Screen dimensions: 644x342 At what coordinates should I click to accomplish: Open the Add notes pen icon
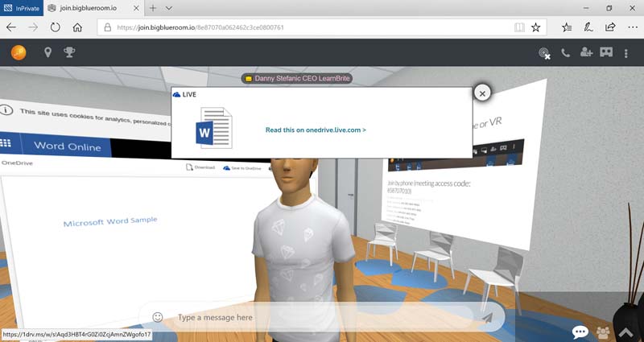click(x=588, y=27)
